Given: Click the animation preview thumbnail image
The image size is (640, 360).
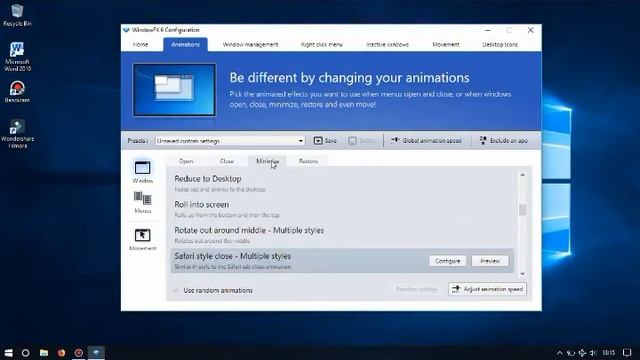Looking at the screenshot, I should click(174, 90).
